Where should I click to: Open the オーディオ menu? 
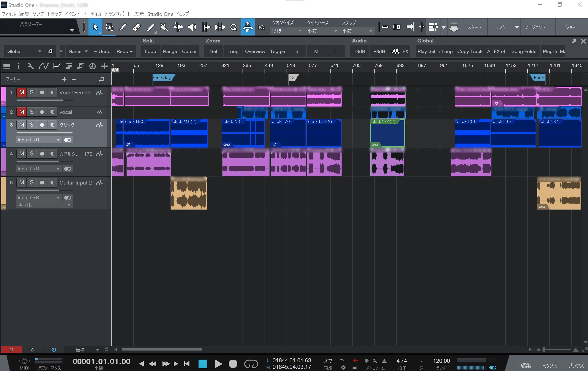click(x=92, y=14)
